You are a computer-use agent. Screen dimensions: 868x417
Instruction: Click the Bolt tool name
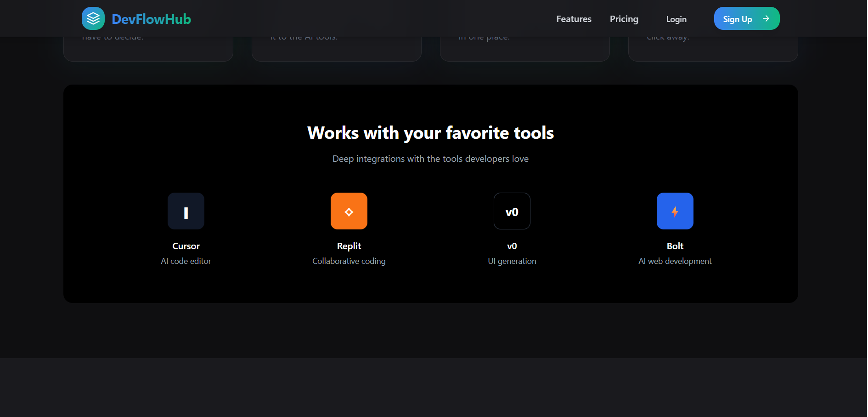675,246
